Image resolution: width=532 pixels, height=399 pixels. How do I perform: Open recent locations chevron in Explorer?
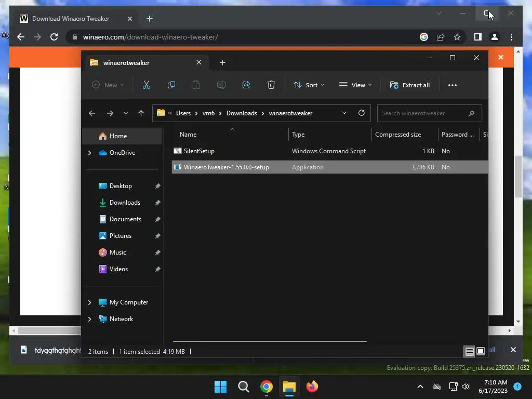pos(126,113)
